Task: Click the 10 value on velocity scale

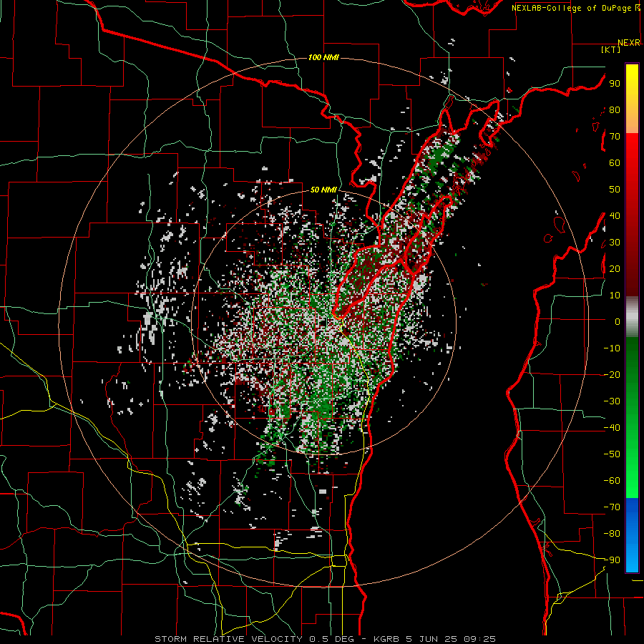Action: (615, 296)
